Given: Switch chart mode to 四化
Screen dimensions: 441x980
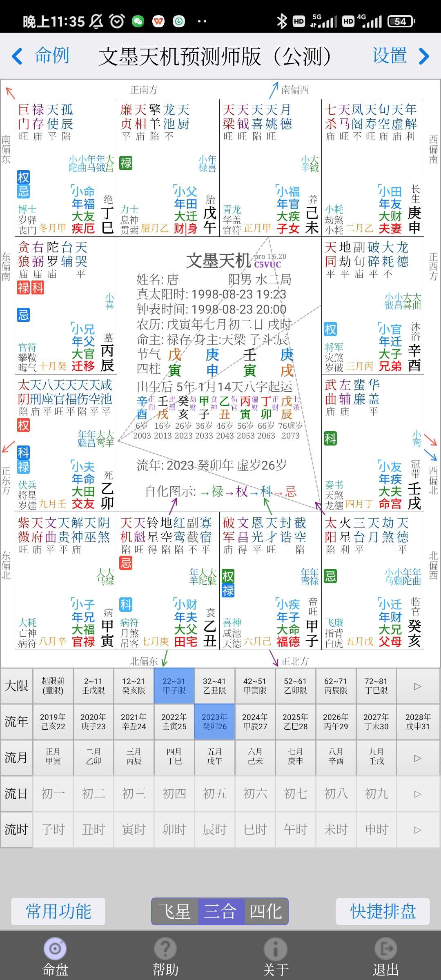Looking at the screenshot, I should pos(266,911).
